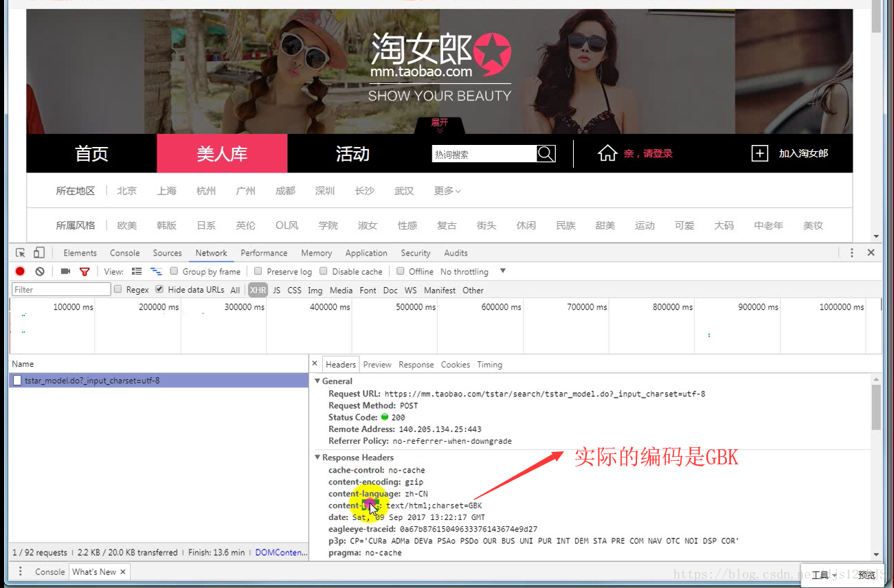The width and height of the screenshot is (894, 588).
Task: Open the Audits tab
Action: 456,253
